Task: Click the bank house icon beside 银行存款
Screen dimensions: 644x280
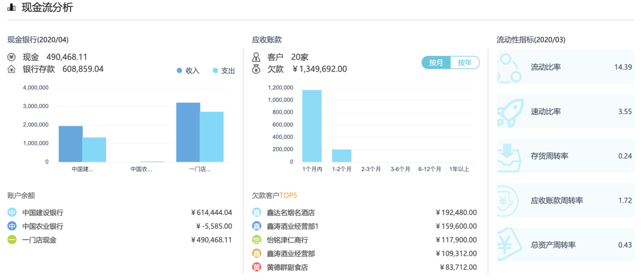Action: tap(12, 69)
